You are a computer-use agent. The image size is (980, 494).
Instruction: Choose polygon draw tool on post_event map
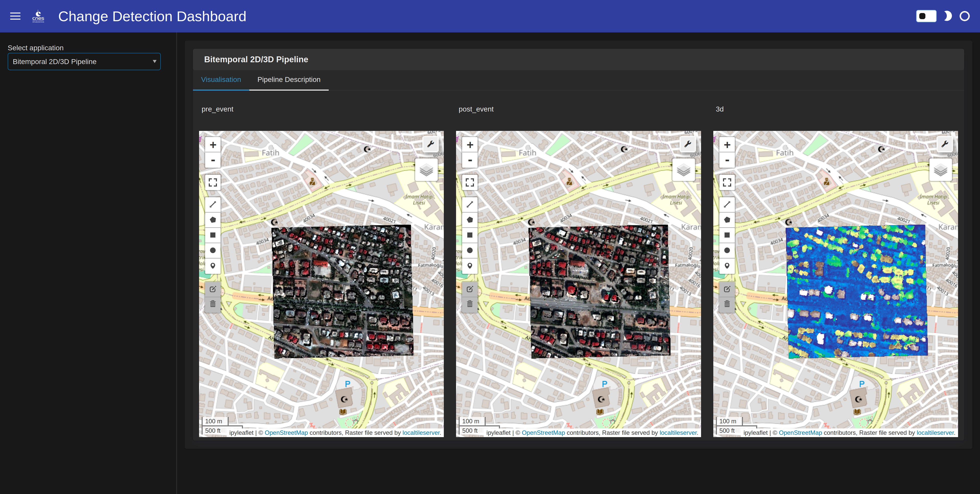click(x=470, y=220)
